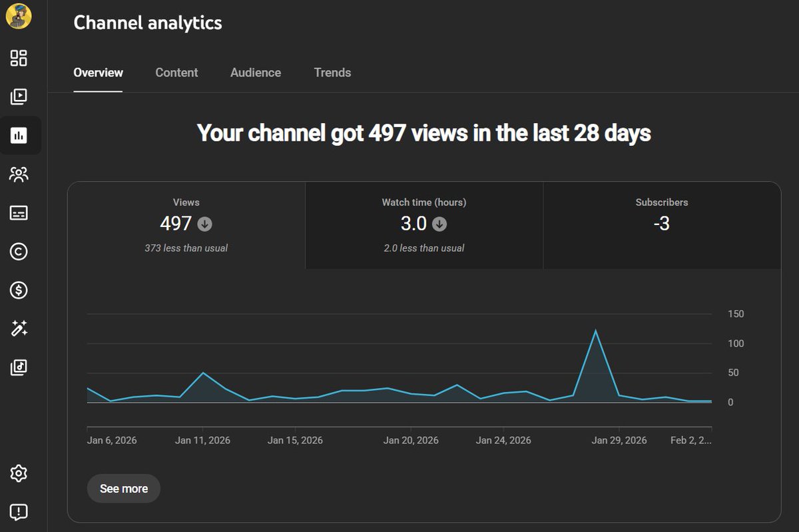The height and width of the screenshot is (532, 799).
Task: Open the Subtitles icon in sidebar
Action: click(x=19, y=213)
